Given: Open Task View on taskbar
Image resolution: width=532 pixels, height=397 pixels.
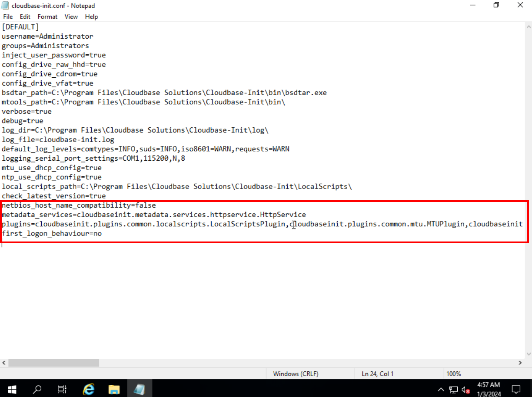Looking at the screenshot, I should click(x=62, y=389).
